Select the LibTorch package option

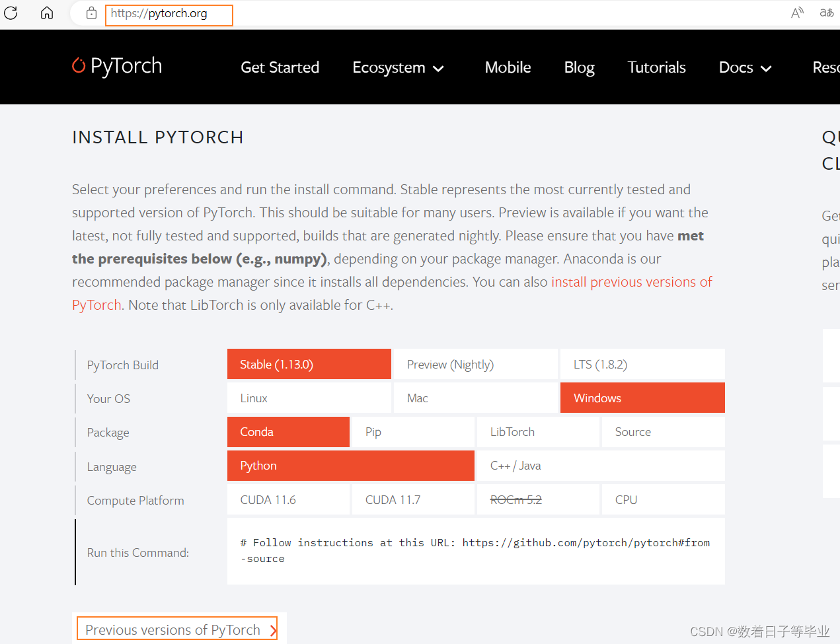pos(538,432)
